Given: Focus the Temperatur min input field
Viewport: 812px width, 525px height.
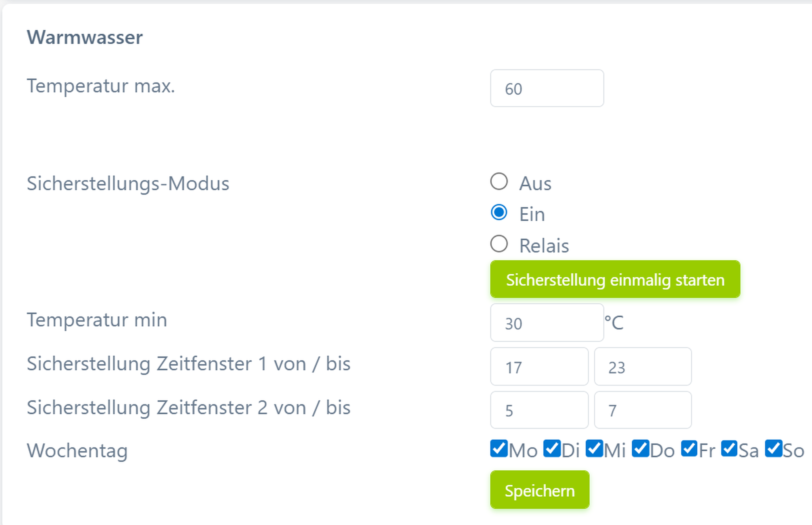Looking at the screenshot, I should 547,323.
